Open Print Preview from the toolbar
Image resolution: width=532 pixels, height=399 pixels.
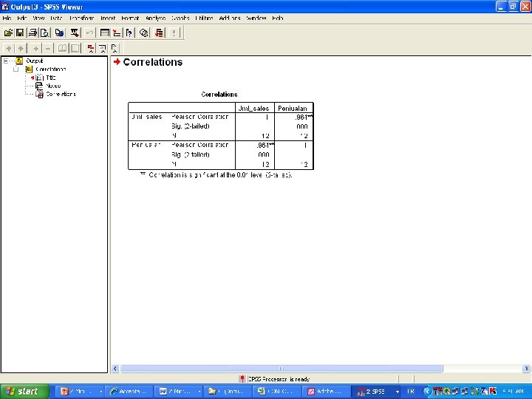[45, 33]
